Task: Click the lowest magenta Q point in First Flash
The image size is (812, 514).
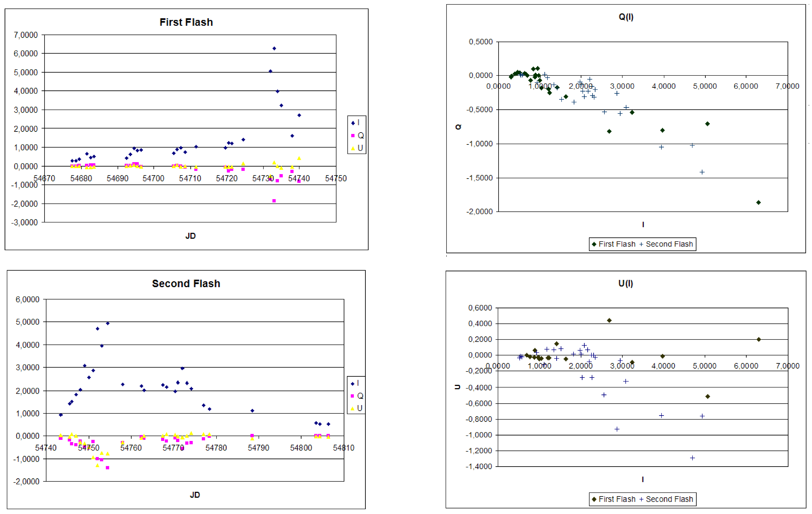Action: click(x=274, y=201)
